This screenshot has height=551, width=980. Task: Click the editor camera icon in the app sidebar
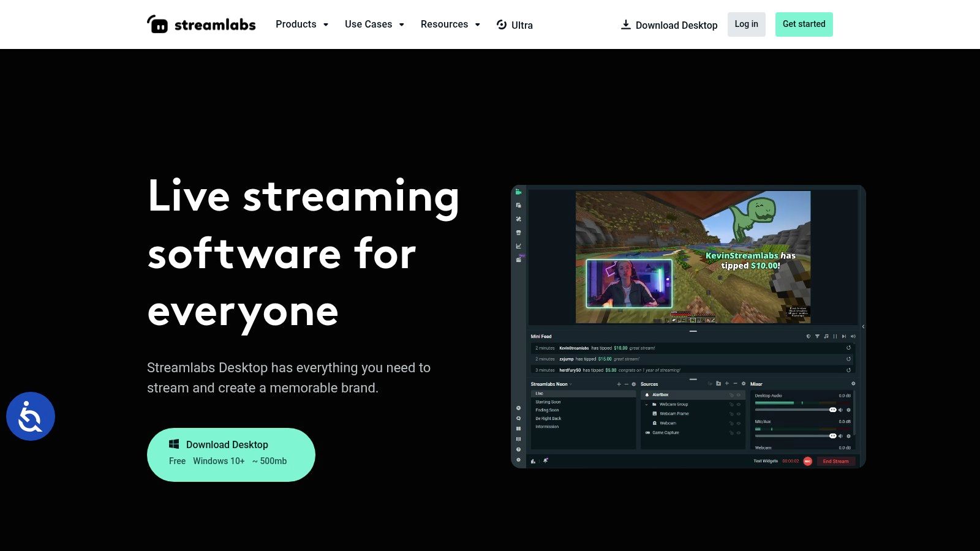point(518,192)
